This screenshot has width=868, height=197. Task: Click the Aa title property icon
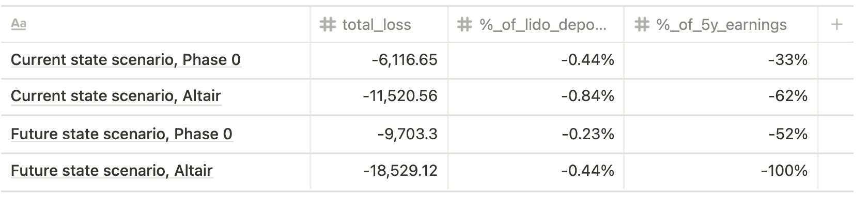[19, 24]
